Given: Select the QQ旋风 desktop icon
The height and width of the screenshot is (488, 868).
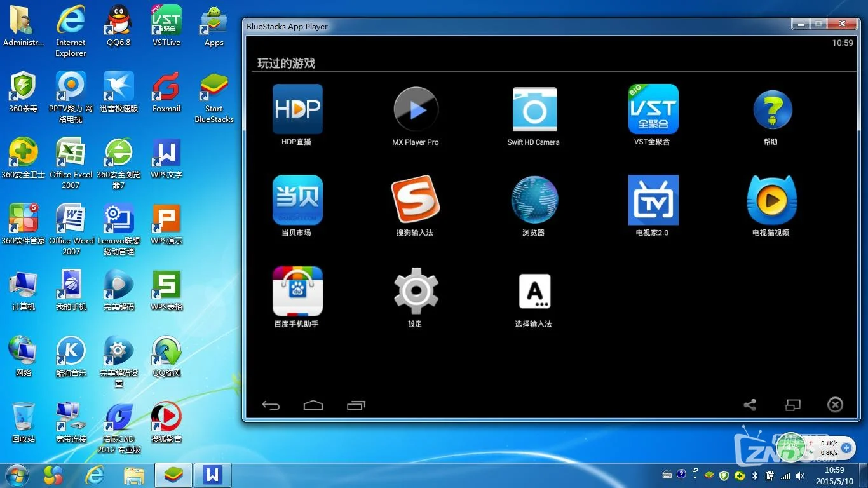Looking at the screenshot, I should pos(166,356).
